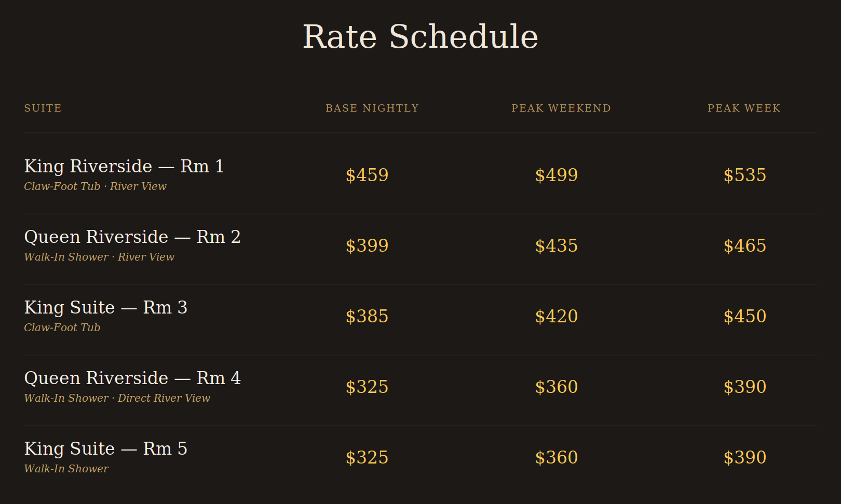Click the Rate Schedule heading
Screen dimensions: 841x504
click(x=420, y=37)
